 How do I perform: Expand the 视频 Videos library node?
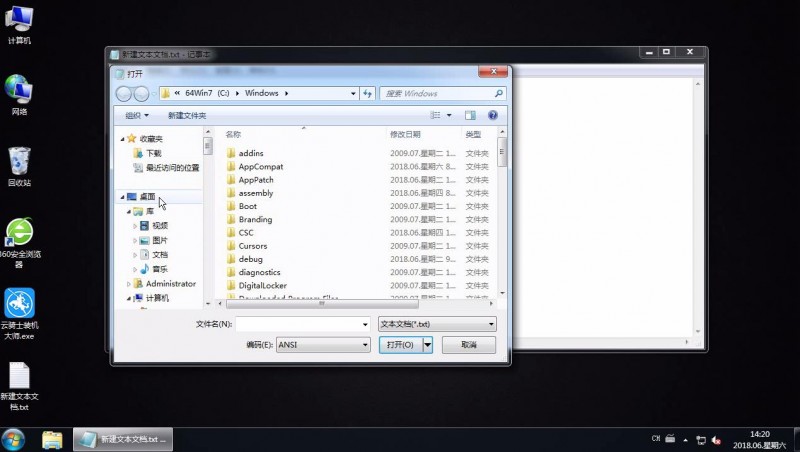point(135,225)
